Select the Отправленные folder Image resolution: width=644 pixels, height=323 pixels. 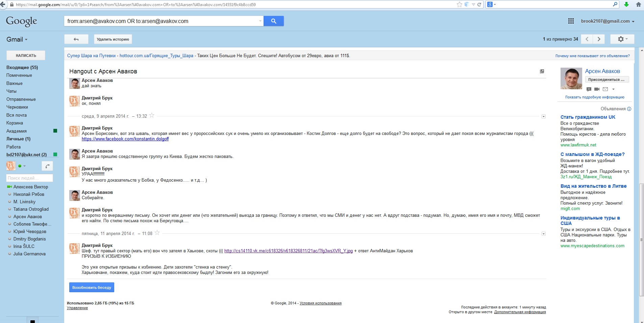click(x=21, y=99)
